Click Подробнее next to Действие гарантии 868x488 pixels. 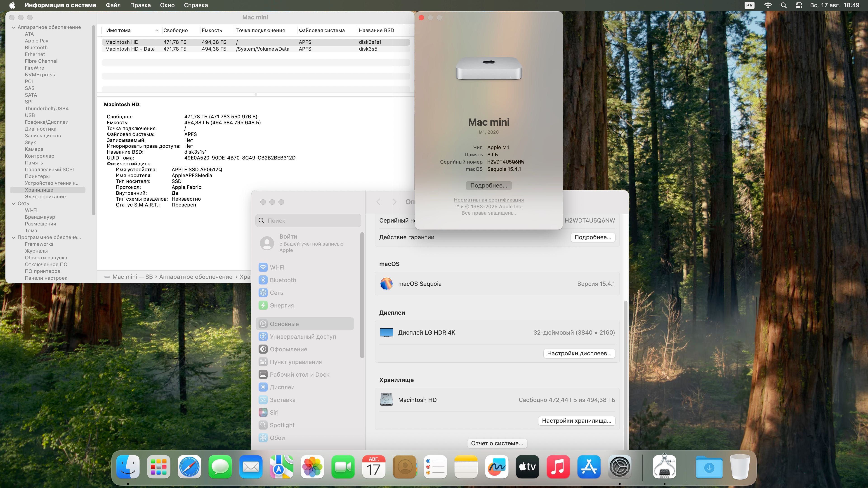593,237
